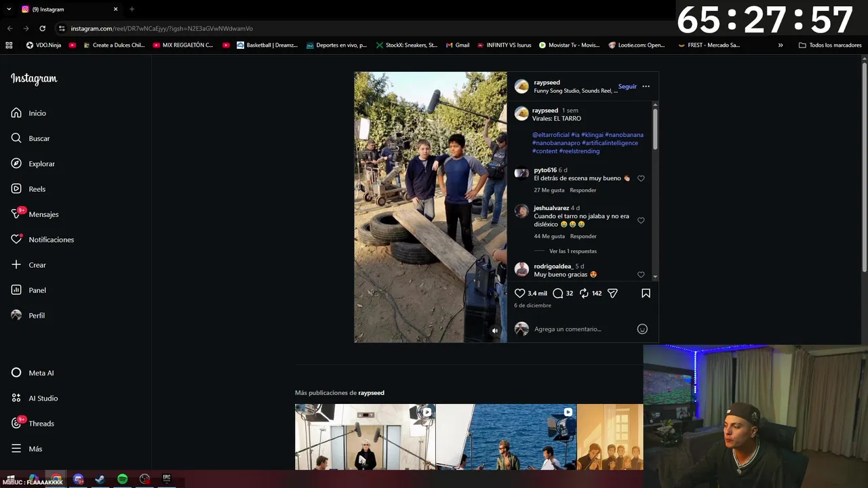
Task: Open Notificaciones panel
Action: [x=42, y=239]
